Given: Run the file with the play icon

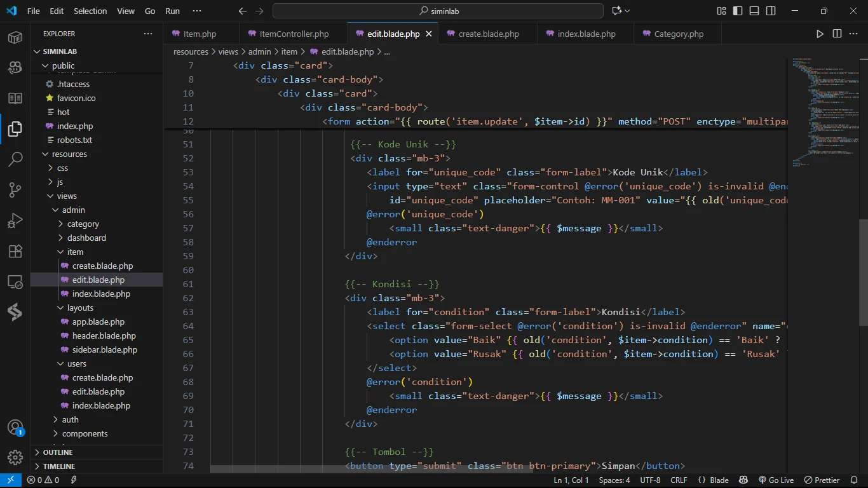Looking at the screenshot, I should pyautogui.click(x=820, y=34).
